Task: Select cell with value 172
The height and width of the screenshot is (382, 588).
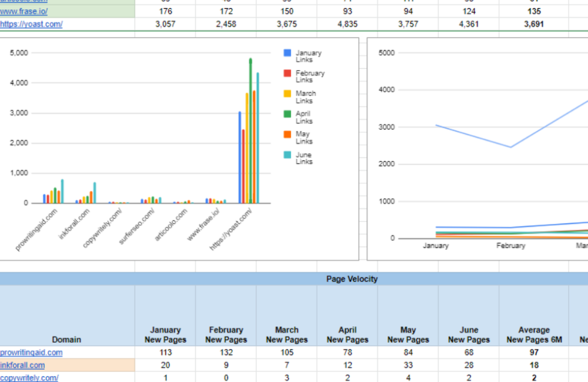Action: pyautogui.click(x=226, y=11)
